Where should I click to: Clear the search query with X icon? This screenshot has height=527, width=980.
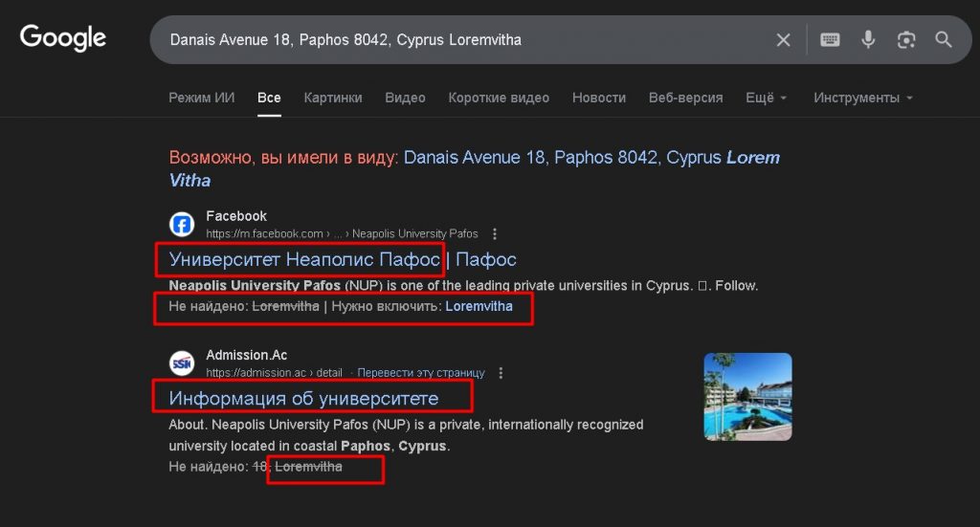pyautogui.click(x=783, y=40)
